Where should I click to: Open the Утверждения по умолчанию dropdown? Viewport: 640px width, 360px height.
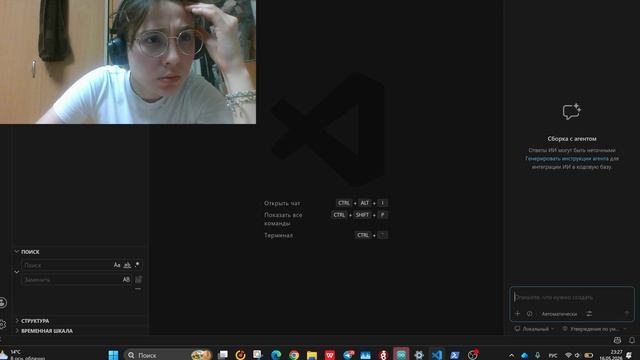(x=594, y=329)
